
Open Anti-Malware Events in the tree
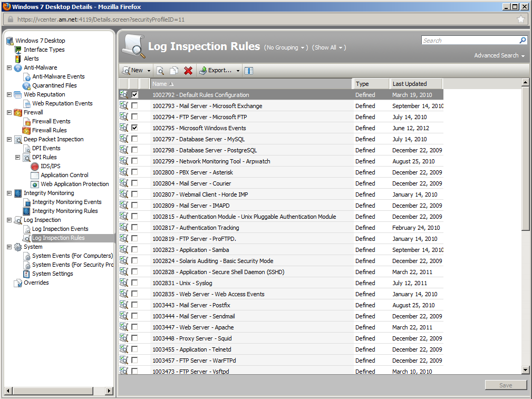pyautogui.click(x=59, y=76)
